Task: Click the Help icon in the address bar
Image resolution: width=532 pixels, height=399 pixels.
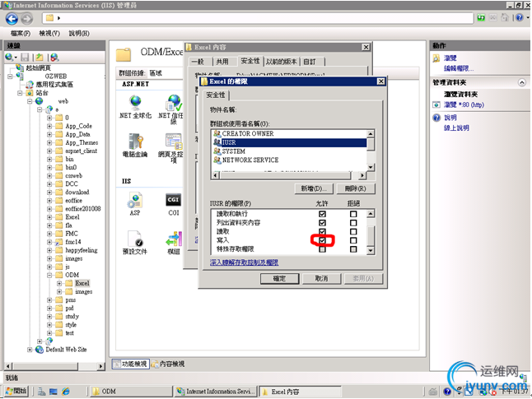Action: pos(519,17)
